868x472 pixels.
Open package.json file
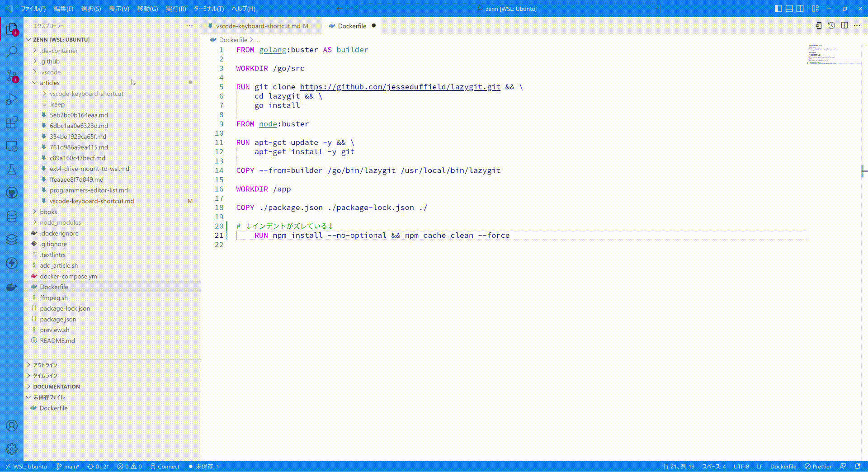click(x=112, y=319)
